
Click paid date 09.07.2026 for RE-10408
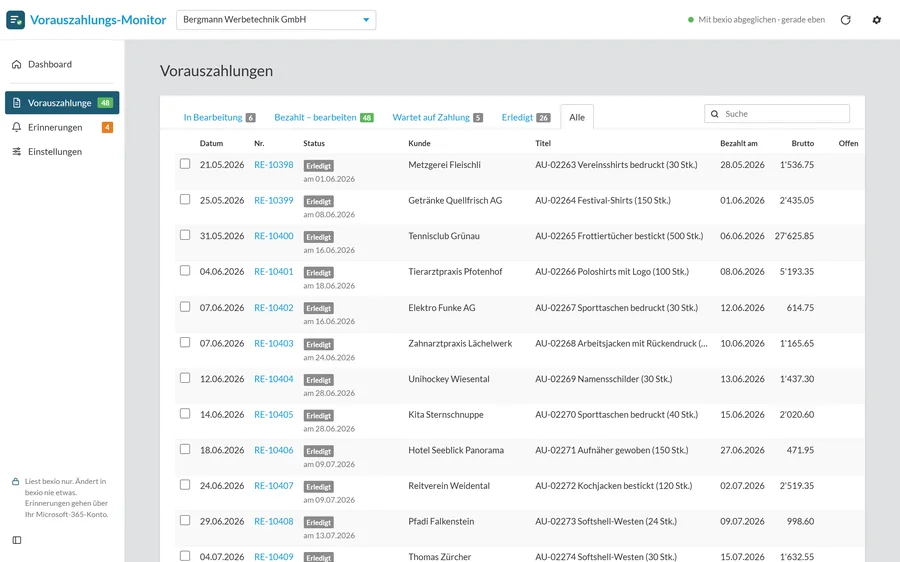[742, 521]
